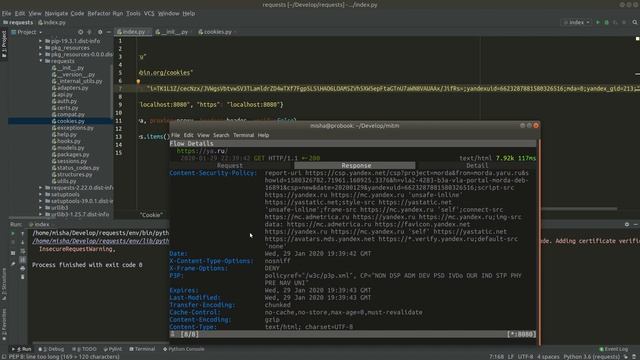Open the Event Log in status bar
Image resolution: width=640 pixels, height=360 pixels.
point(613,349)
